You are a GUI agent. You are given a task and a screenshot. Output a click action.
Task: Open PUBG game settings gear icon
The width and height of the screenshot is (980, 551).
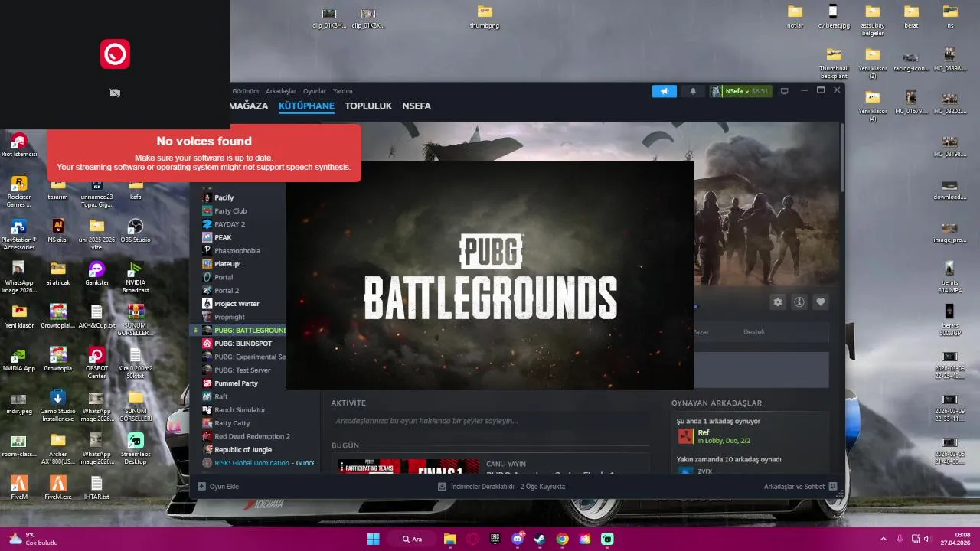coord(778,302)
